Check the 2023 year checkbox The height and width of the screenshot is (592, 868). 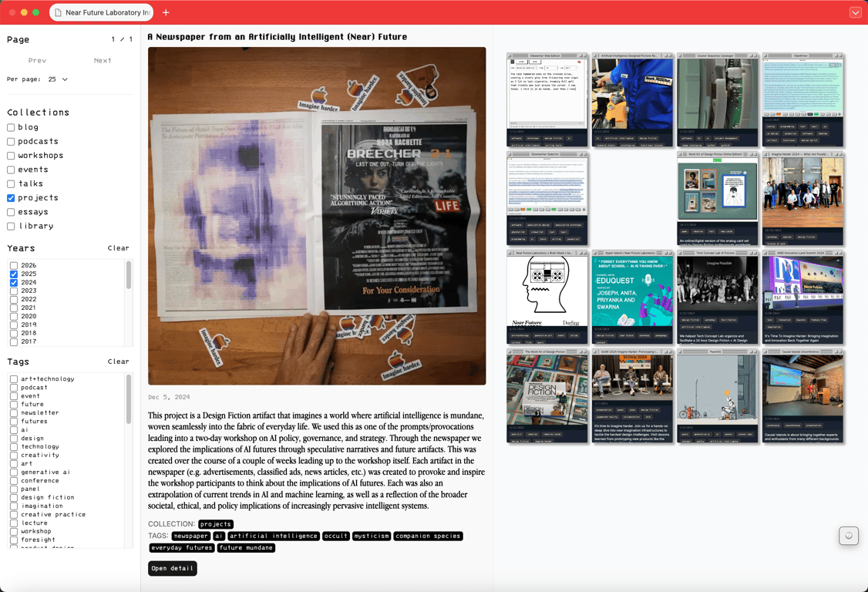coord(14,291)
